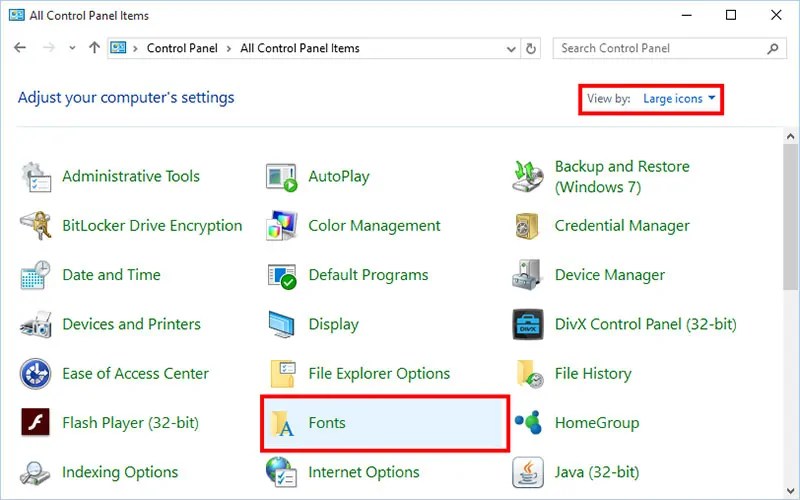
Task: Open the Internet Options link
Action: tap(364, 472)
